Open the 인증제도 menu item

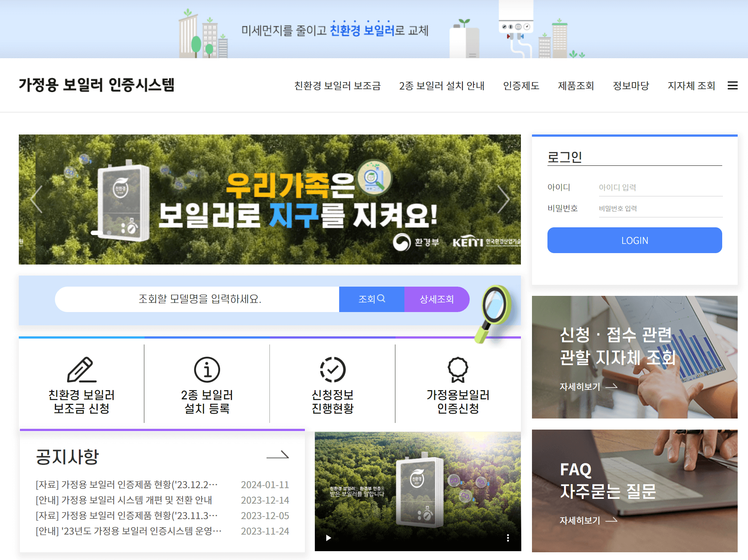tap(521, 86)
